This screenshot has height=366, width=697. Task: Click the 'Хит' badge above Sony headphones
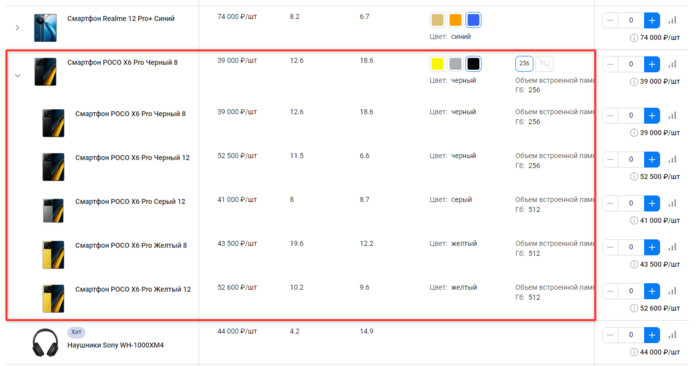click(x=76, y=332)
